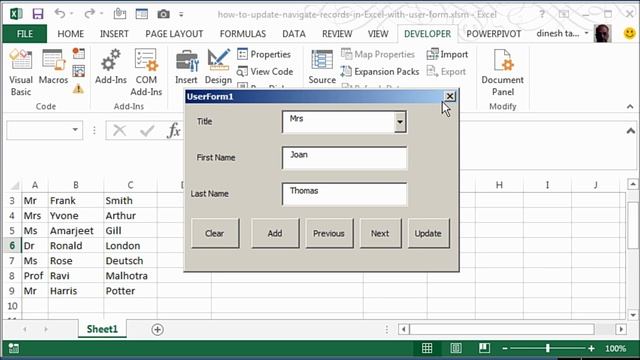Click the smiley feedback icon
Viewport: 640px width, 360px height.
tap(630, 33)
